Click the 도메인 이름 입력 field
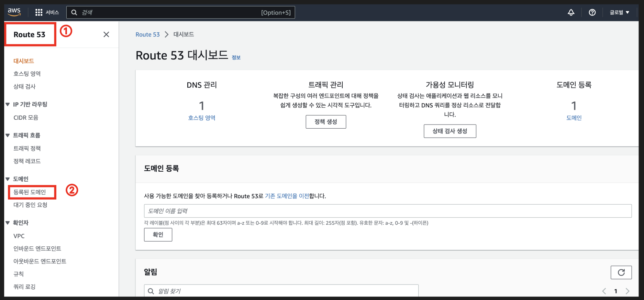644x300 pixels. tap(388, 211)
